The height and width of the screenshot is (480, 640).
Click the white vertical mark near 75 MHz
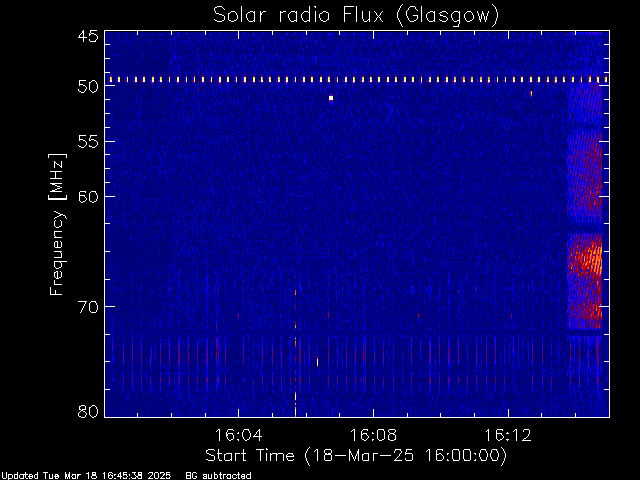click(x=318, y=362)
